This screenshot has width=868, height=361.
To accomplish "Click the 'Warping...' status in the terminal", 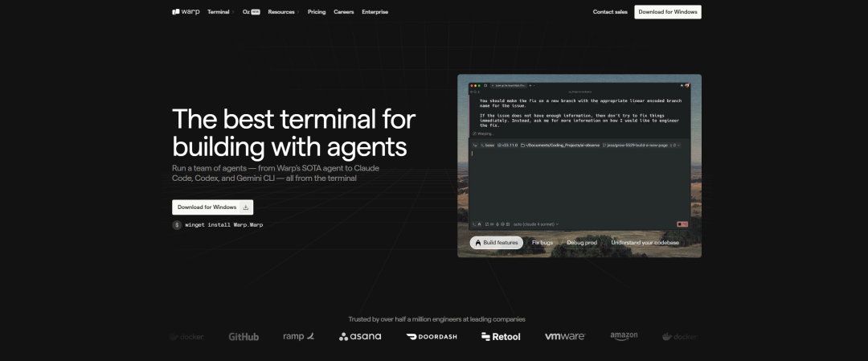I will tap(483, 133).
